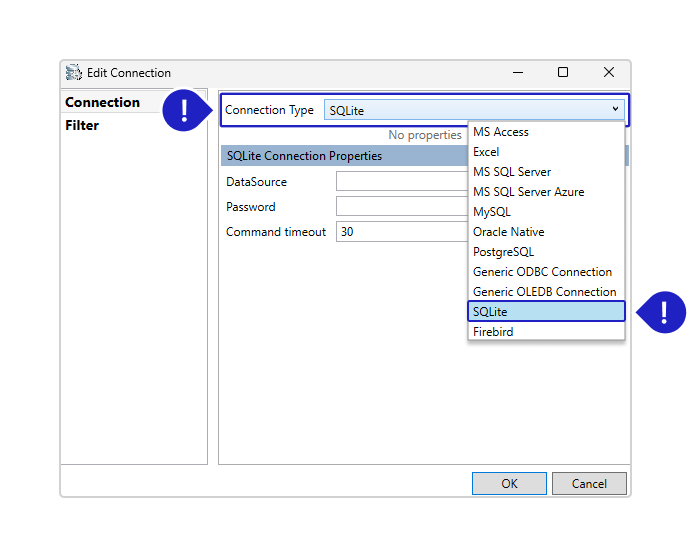This screenshot has height=557, width=691.
Task: Click the Edit Connection window icon
Action: [x=74, y=73]
